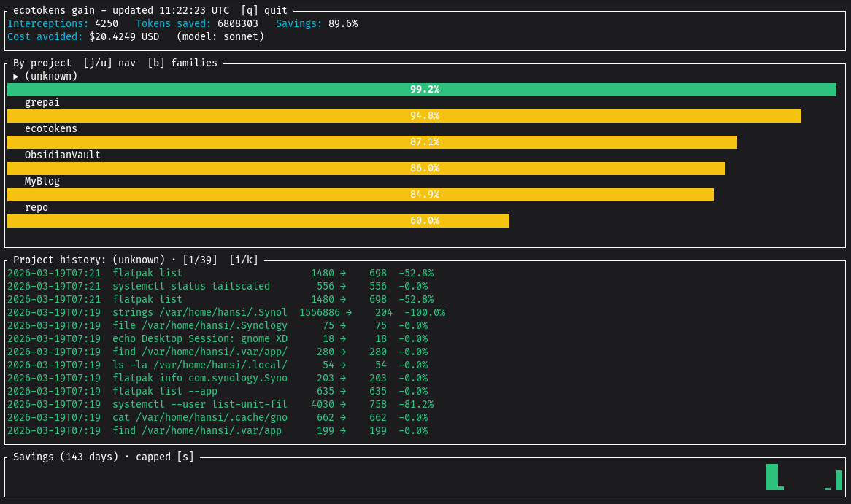Select the MyBlog project

click(x=42, y=181)
